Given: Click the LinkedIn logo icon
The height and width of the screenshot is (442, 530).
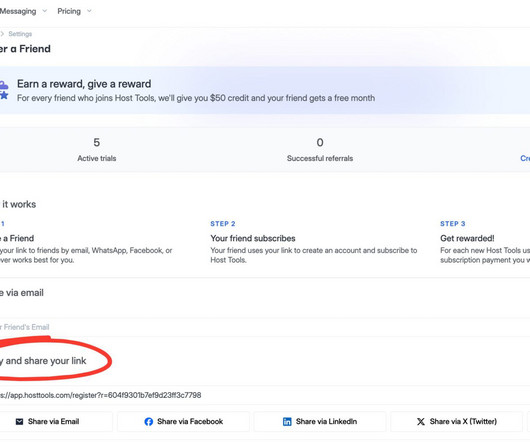Looking at the screenshot, I should click(x=287, y=421).
